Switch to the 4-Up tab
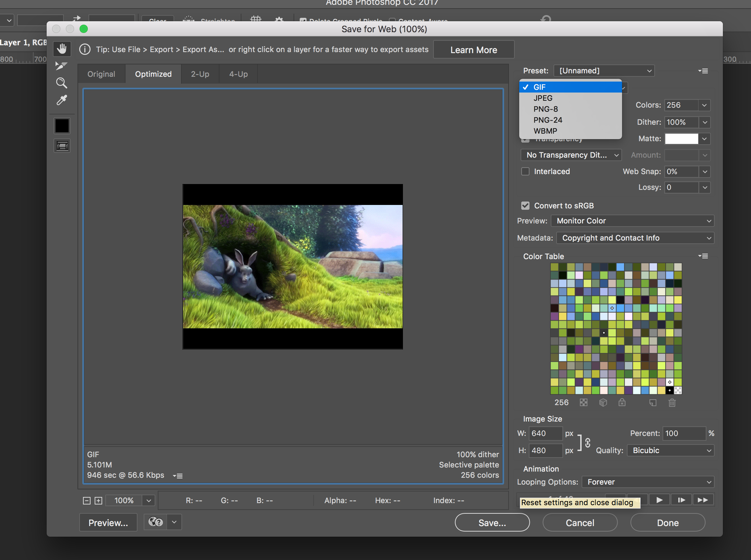 pyautogui.click(x=238, y=74)
